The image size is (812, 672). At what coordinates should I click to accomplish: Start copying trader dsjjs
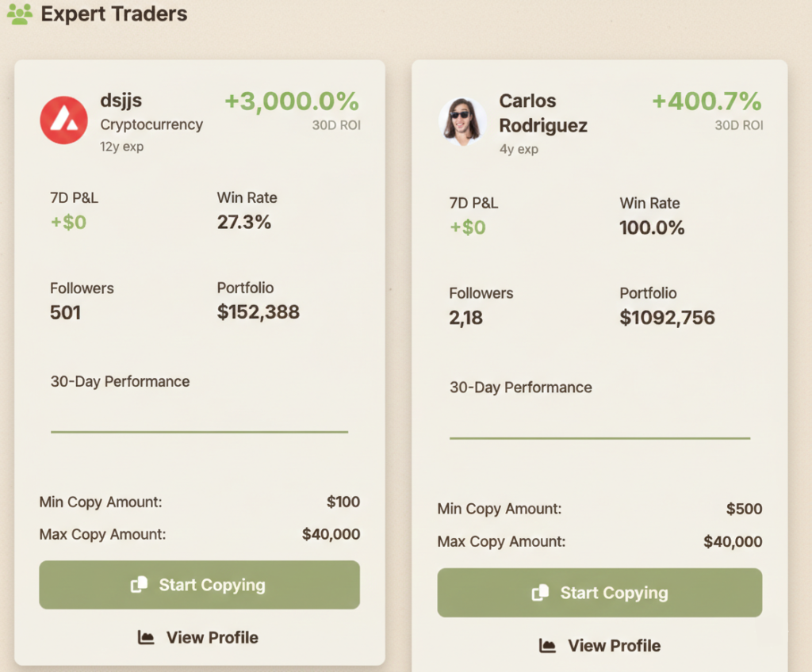pos(199,585)
